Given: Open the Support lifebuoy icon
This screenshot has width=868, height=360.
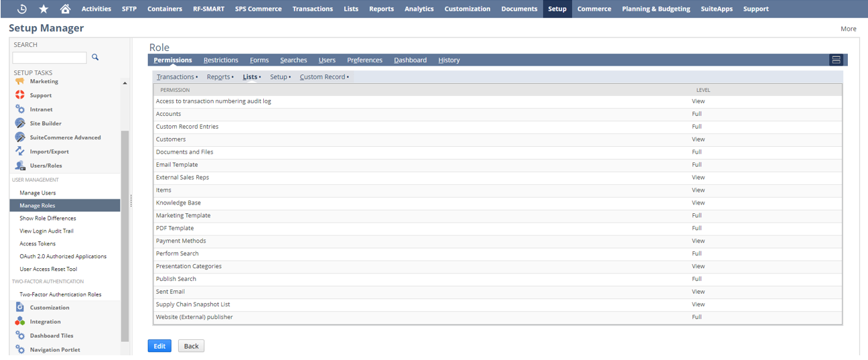Looking at the screenshot, I should (x=20, y=95).
